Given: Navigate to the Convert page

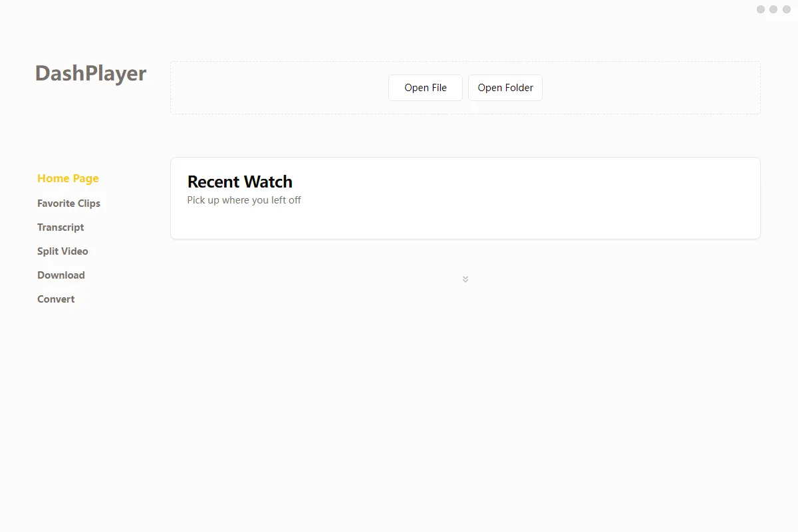Looking at the screenshot, I should [x=56, y=299].
